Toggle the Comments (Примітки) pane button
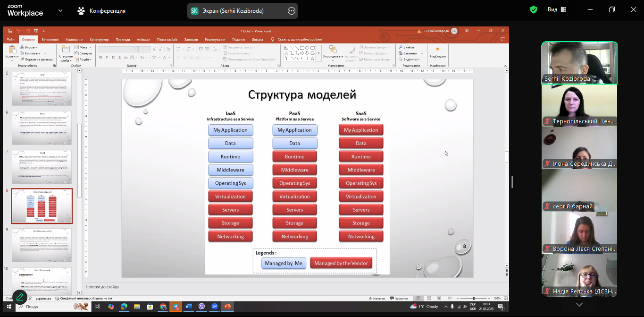Screen dimensions: 644x317 click(x=399, y=299)
